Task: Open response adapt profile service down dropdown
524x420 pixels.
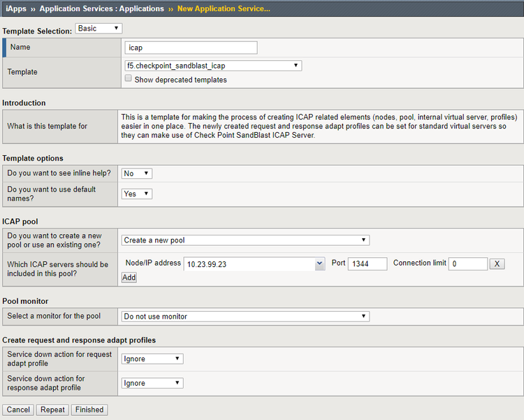Action: tap(152, 383)
